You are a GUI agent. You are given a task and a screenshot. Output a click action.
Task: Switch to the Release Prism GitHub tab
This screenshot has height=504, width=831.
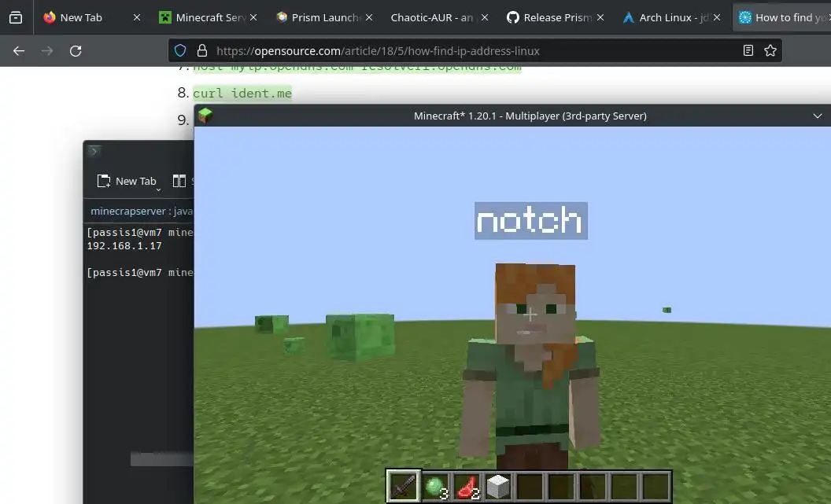(556, 17)
